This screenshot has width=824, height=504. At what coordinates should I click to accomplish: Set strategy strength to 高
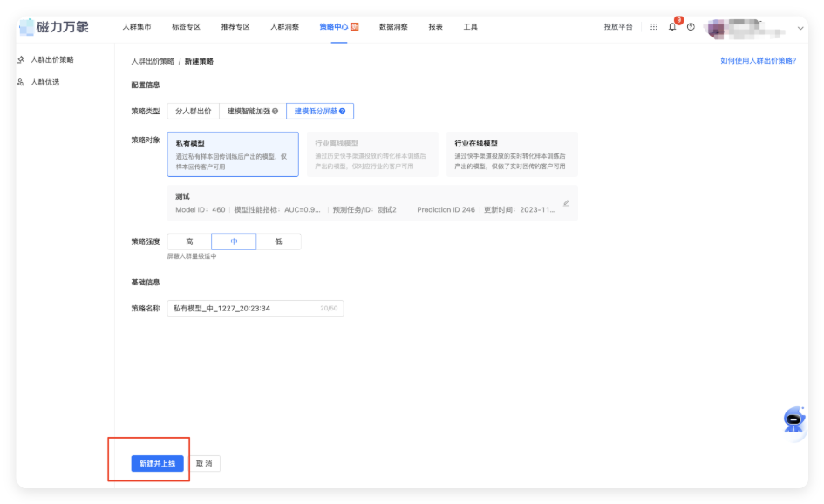point(188,241)
